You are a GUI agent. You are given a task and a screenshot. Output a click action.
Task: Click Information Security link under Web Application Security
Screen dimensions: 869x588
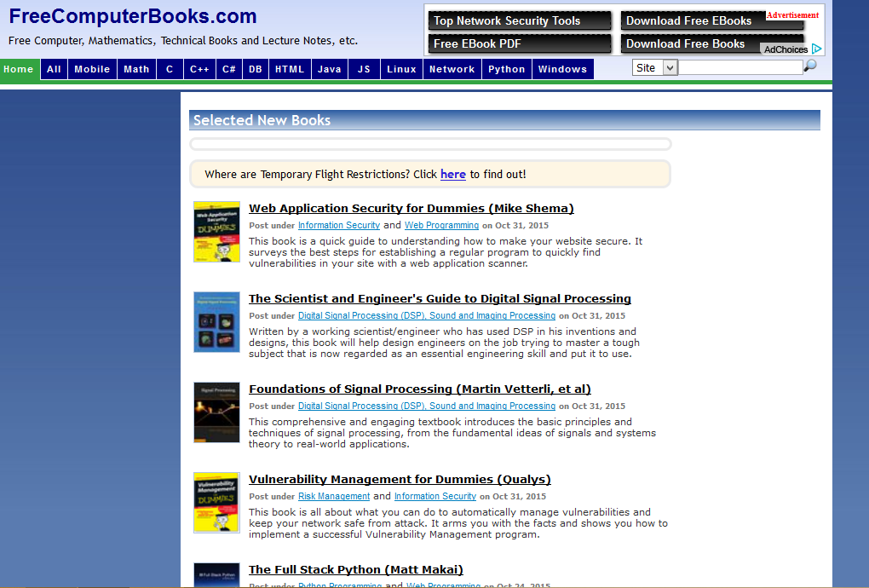[338, 225]
